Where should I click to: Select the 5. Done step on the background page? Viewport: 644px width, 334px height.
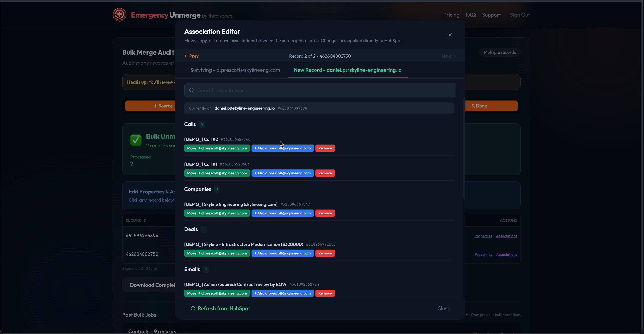[x=492, y=106]
